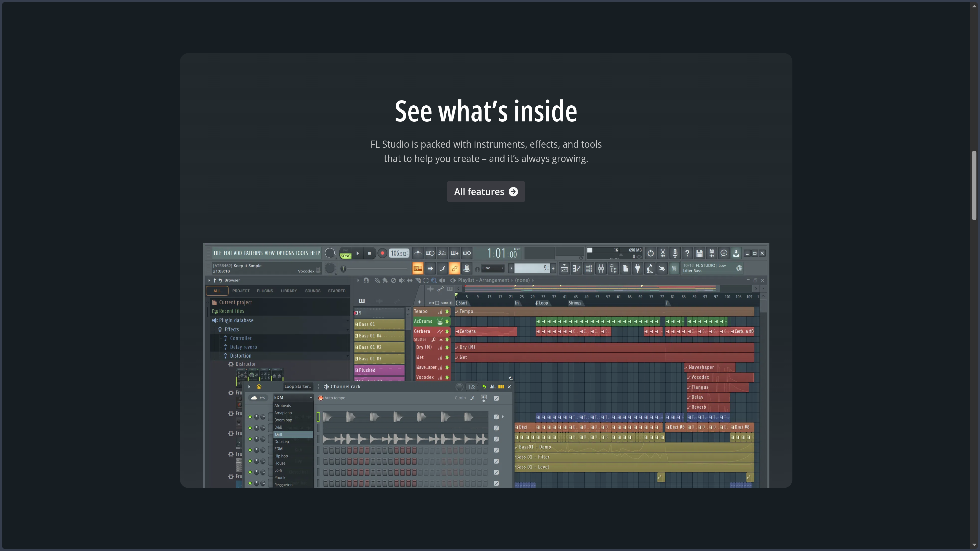This screenshot has width=980, height=551.
Task: Click the globe icon in the news panel
Action: [x=739, y=268]
